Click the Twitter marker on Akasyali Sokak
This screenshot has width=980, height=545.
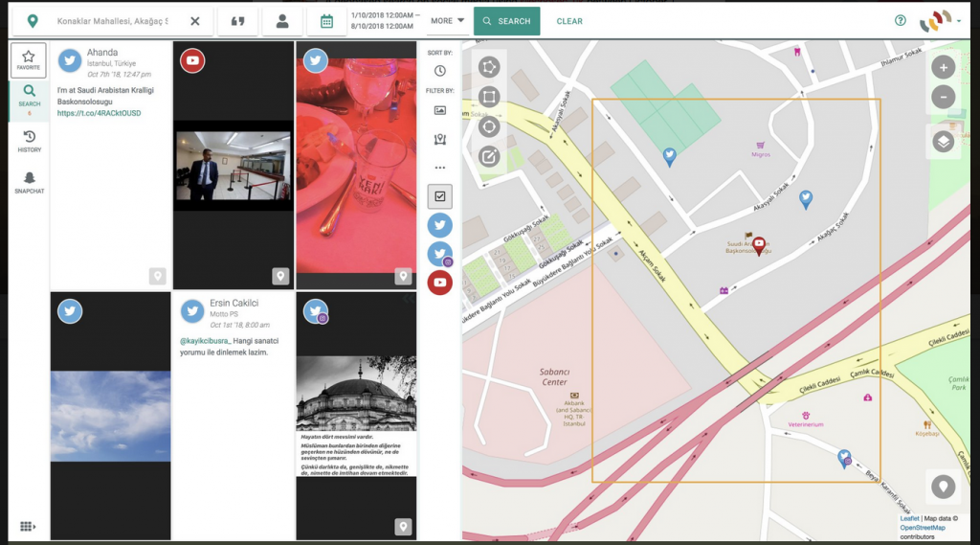806,199
